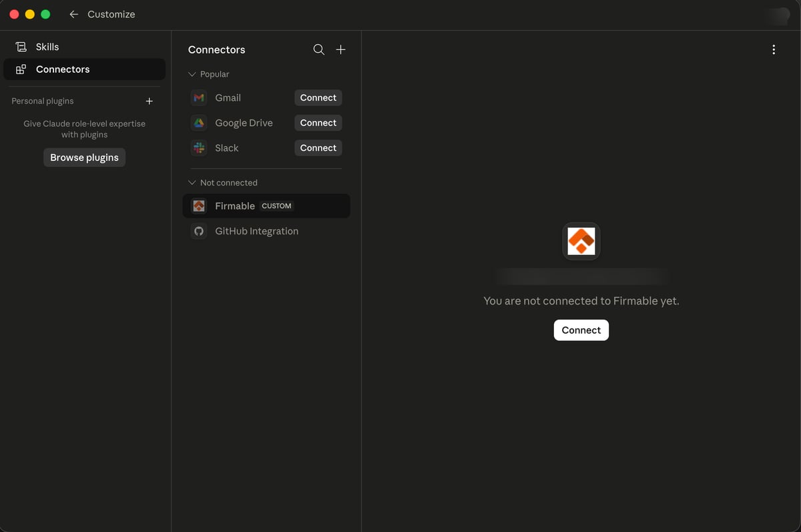This screenshot has height=532, width=801.
Task: Click the Gmail icon
Action: coord(199,98)
